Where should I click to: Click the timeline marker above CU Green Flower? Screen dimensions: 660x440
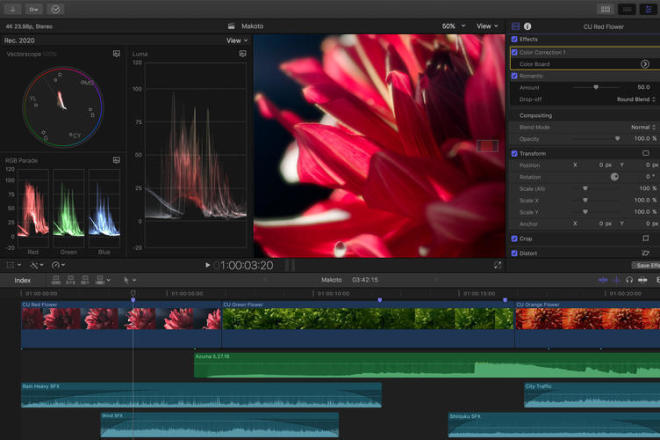(380, 300)
